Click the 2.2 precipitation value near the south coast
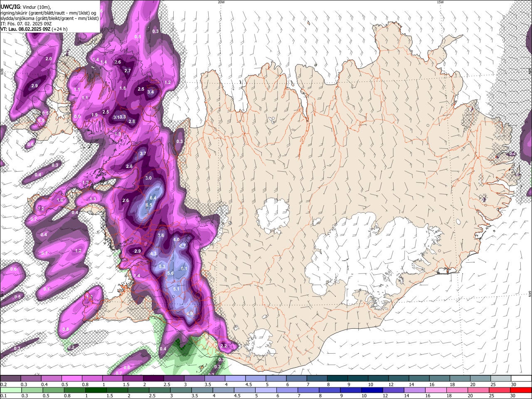The width and height of the screenshot is (532, 399). [224, 346]
